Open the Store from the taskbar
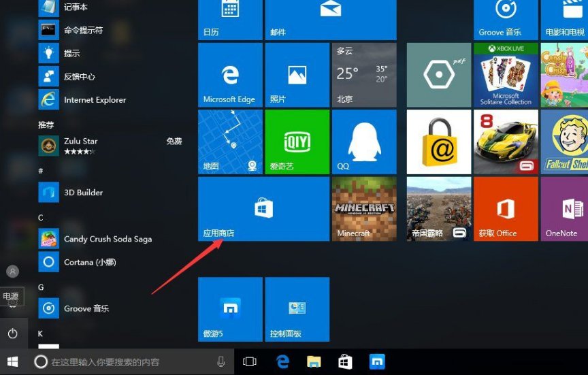 pyautogui.click(x=345, y=362)
